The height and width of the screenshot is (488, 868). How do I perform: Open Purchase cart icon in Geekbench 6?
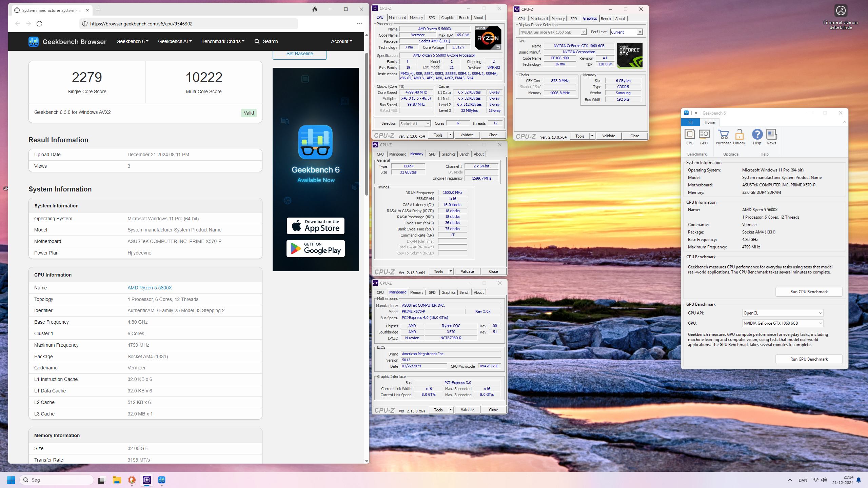[723, 137]
